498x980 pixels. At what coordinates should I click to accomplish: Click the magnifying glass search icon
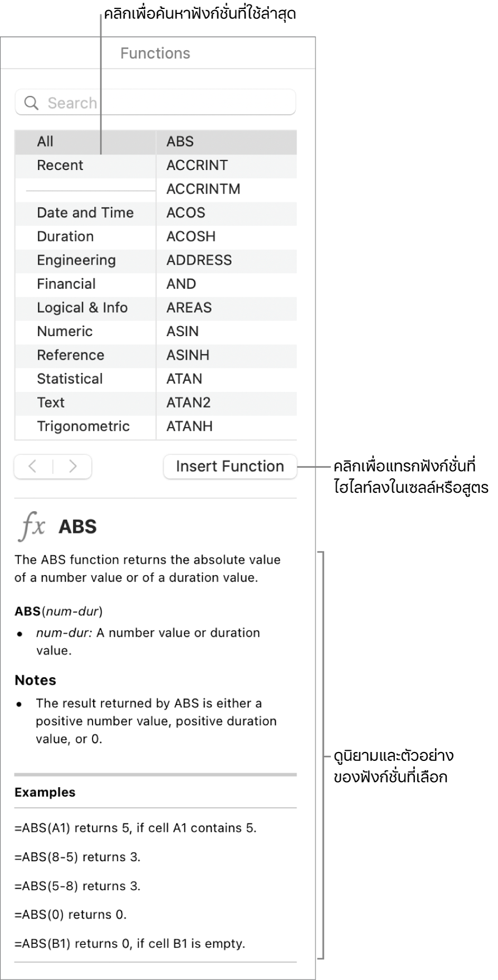click(x=32, y=103)
